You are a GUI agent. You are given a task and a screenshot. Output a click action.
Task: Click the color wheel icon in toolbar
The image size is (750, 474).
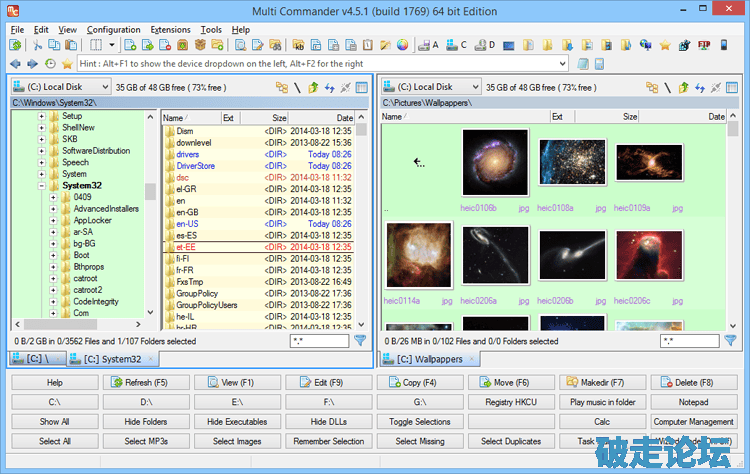403,46
